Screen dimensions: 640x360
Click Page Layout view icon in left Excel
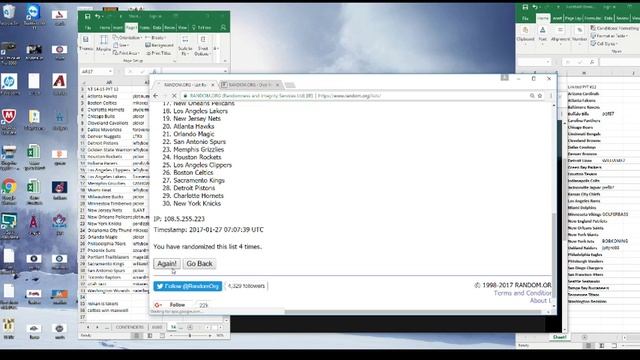(150, 336)
